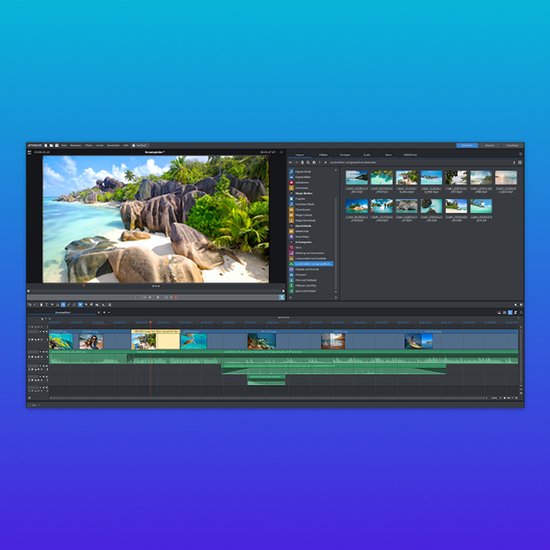Click the Media Pool preview play arrow icon
550x550 pixels.
coord(326,162)
